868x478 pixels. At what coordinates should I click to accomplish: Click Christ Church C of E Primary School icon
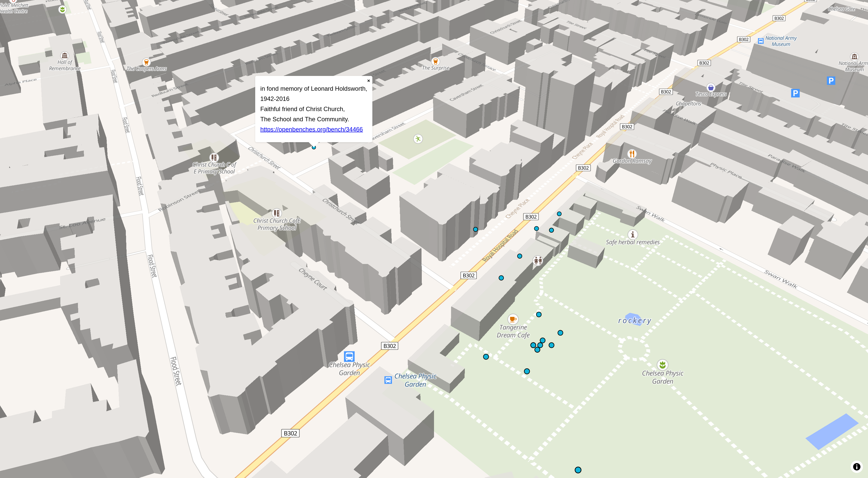(214, 157)
